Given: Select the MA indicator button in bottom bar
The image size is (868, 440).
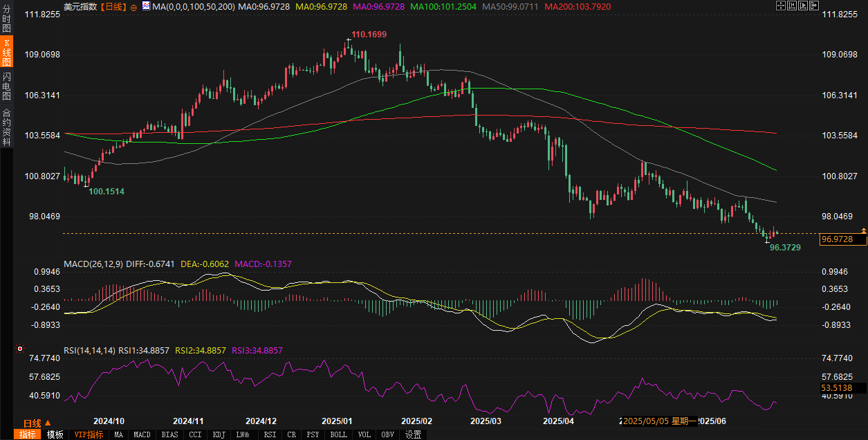Looking at the screenshot, I should click(118, 434).
